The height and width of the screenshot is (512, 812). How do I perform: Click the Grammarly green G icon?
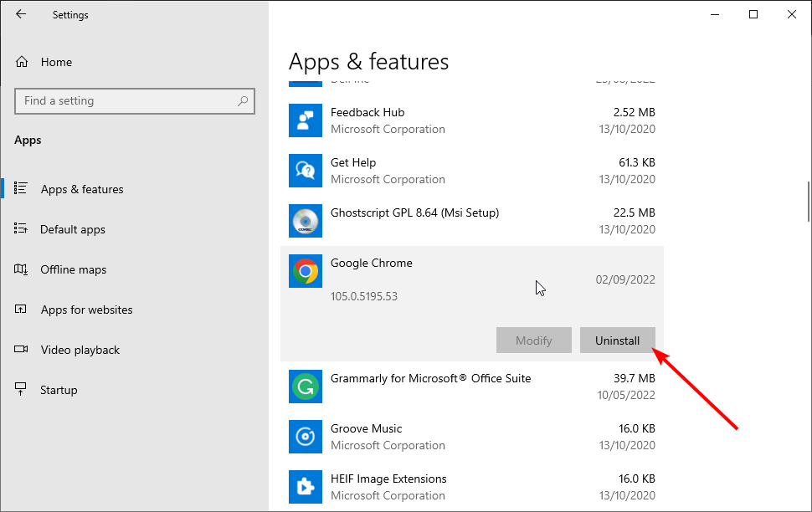pos(306,387)
